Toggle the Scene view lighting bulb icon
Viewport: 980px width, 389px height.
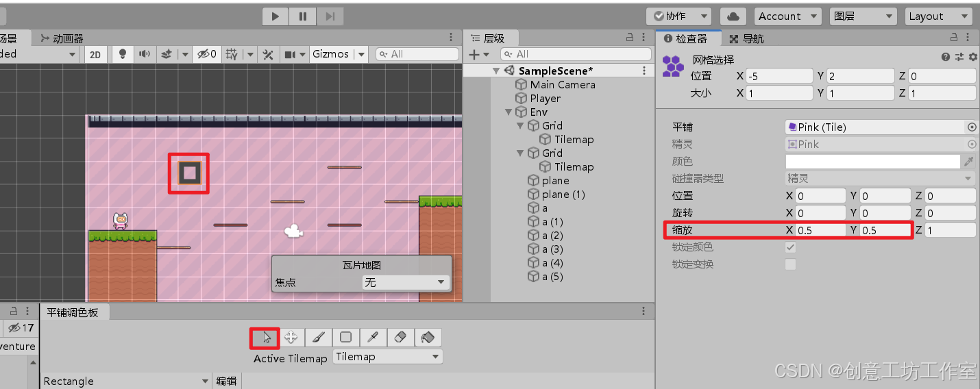(x=123, y=54)
